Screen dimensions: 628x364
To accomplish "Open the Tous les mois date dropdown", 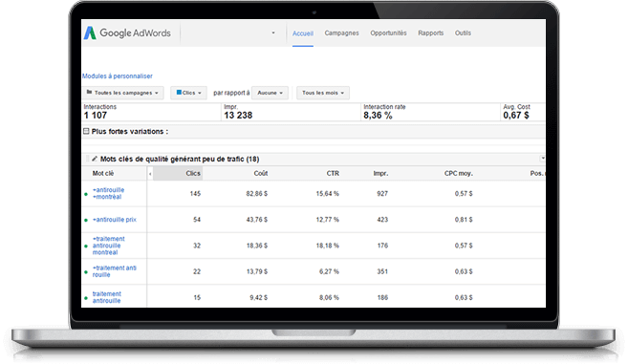I will point(323,93).
